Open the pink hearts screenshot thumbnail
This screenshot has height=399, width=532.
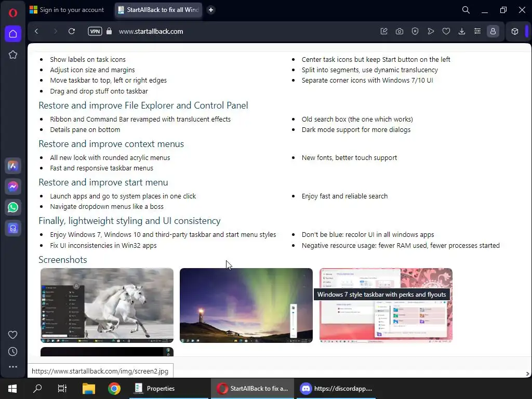[386, 305]
